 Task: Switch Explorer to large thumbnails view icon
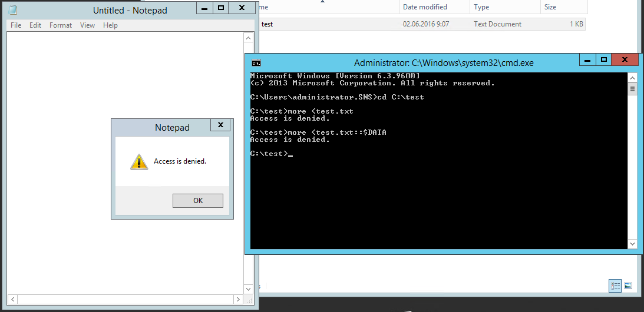click(628, 286)
